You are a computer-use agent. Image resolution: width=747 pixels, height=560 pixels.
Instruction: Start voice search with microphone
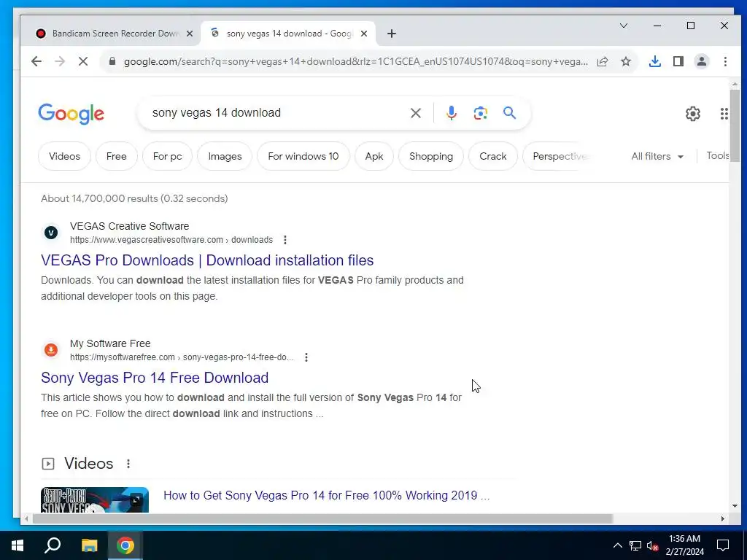[452, 113]
